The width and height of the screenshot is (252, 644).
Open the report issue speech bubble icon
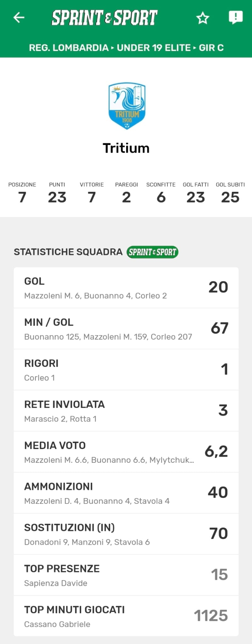pyautogui.click(x=236, y=17)
